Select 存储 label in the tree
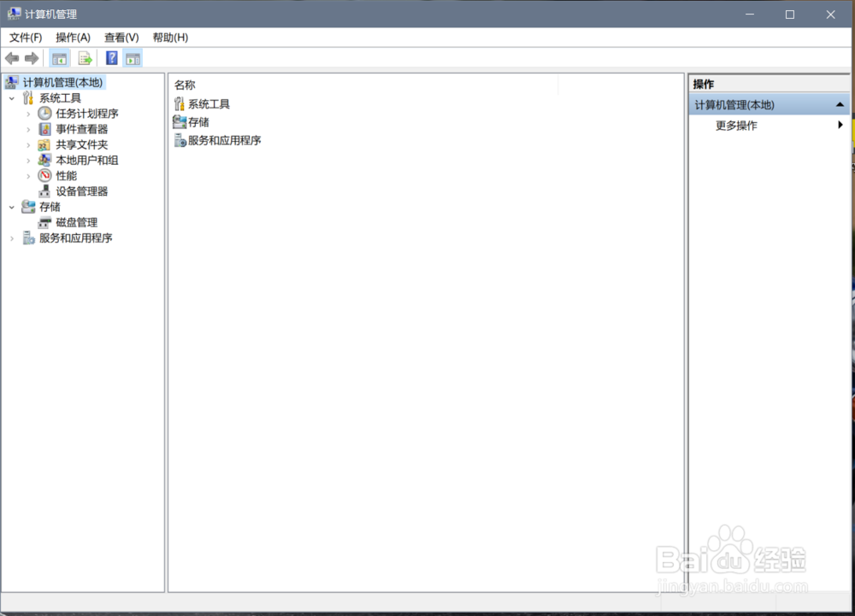The width and height of the screenshot is (855, 616). pyautogui.click(x=50, y=207)
